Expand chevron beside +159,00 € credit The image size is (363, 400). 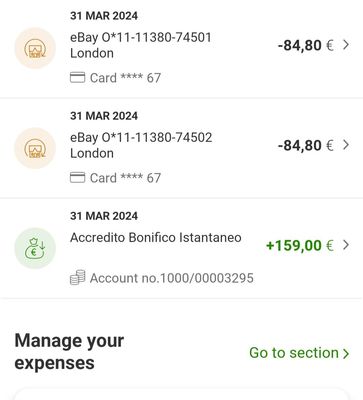coord(346,245)
